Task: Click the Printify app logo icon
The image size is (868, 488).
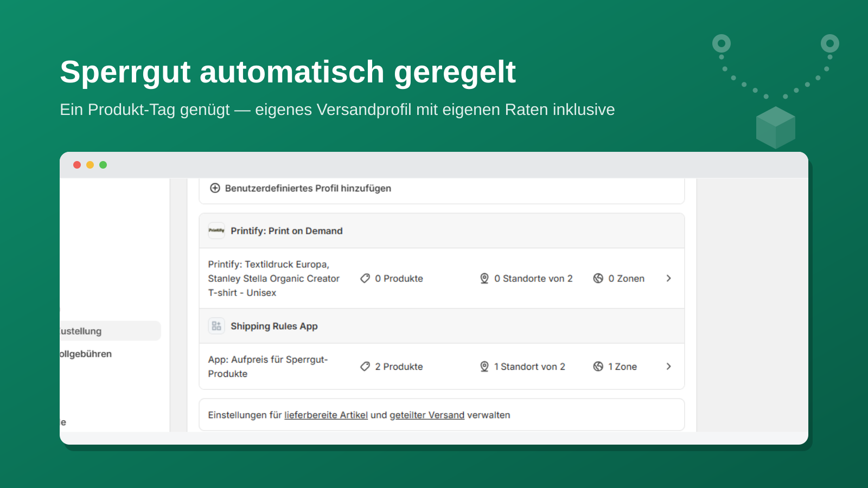Action: coord(216,230)
